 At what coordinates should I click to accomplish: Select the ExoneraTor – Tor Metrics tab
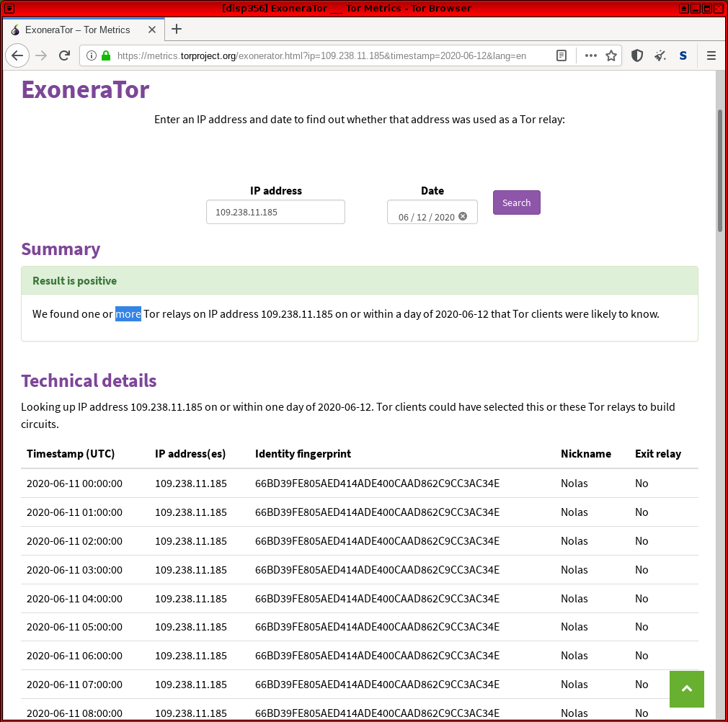click(77, 30)
